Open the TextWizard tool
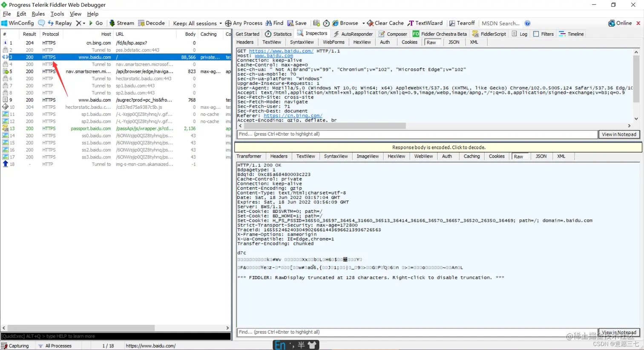Image resolution: width=644 pixels, height=350 pixels. coord(425,23)
